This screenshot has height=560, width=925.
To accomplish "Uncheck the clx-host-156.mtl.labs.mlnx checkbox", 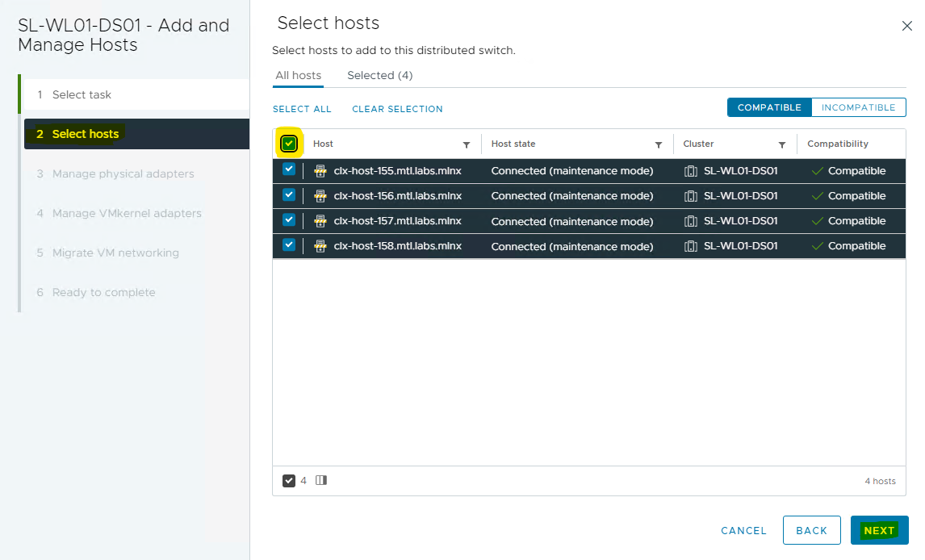I will click(x=288, y=194).
